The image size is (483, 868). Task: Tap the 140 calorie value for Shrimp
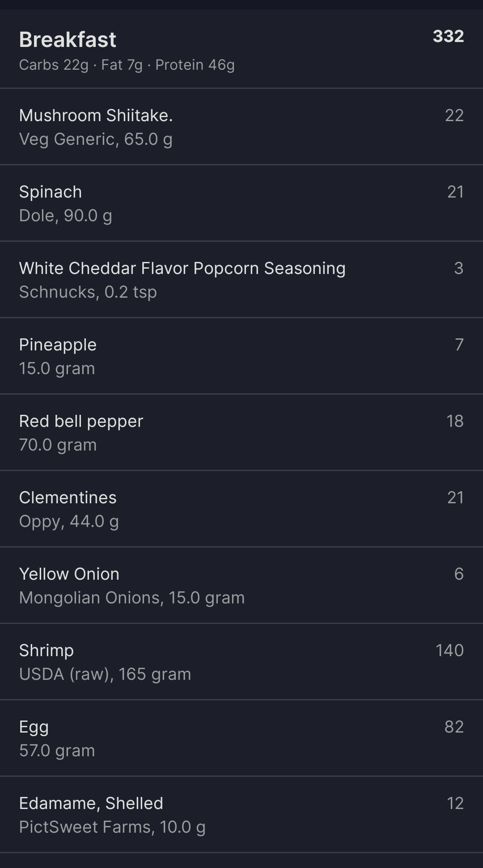click(x=449, y=650)
